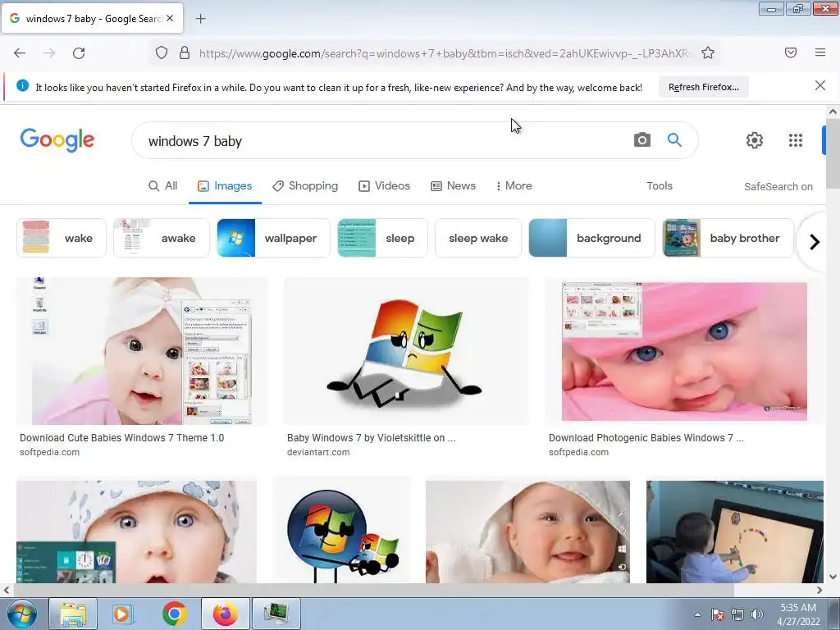840x630 pixels.
Task: Click the network tray icon
Action: click(737, 614)
